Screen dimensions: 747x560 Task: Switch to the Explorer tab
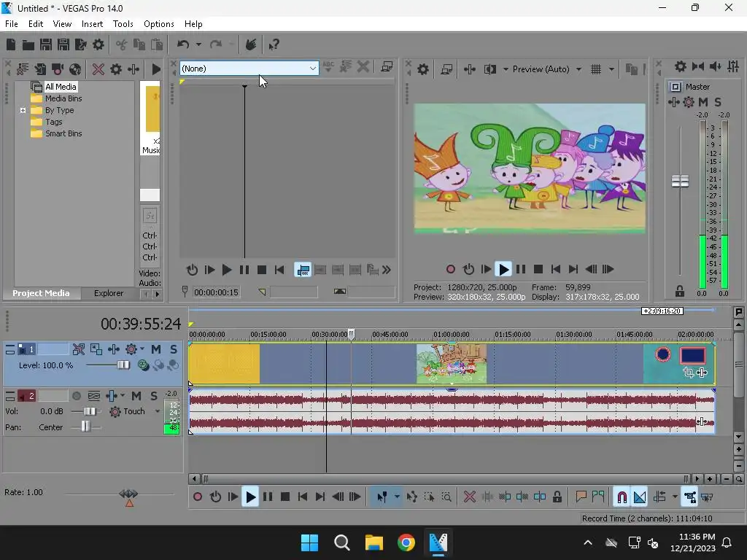[x=109, y=293]
